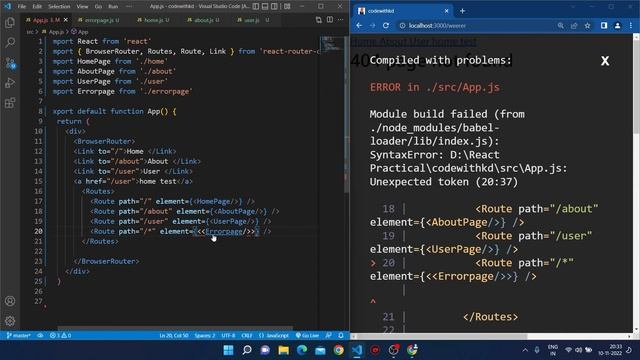Open errors and warnings count in status bar
This screenshot has width=640, height=360.
tap(60, 336)
